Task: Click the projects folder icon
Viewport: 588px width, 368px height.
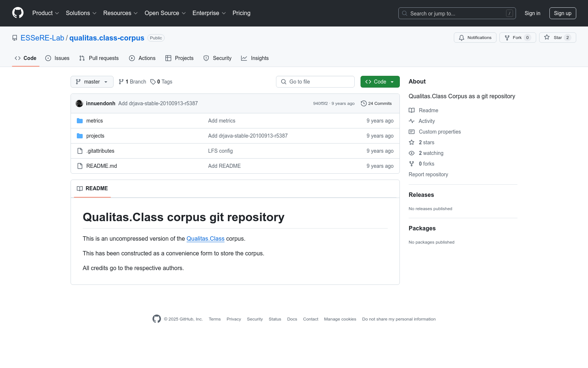Action: coord(80,136)
